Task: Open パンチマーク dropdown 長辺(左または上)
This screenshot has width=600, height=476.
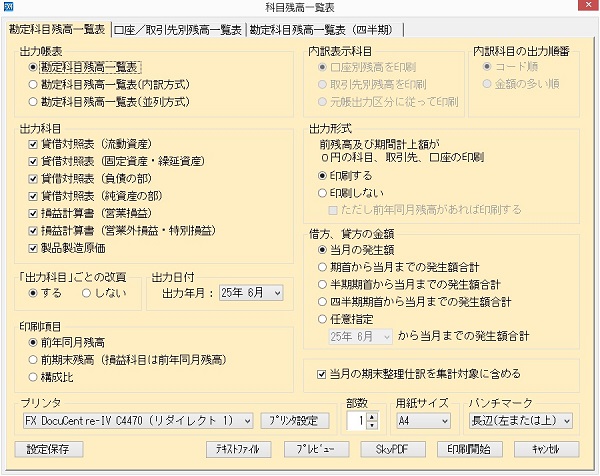Action: coord(521,421)
